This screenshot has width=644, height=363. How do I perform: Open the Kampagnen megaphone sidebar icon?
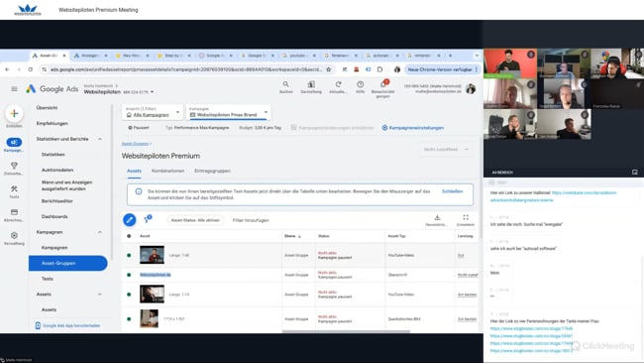(14, 142)
